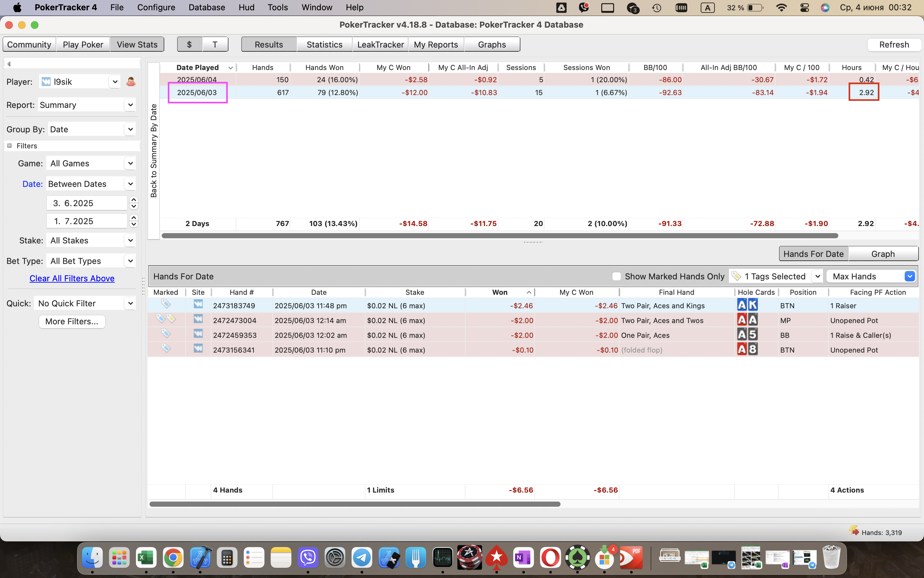Click the site icon for hand 2472473004
924x578 pixels.
tap(198, 319)
